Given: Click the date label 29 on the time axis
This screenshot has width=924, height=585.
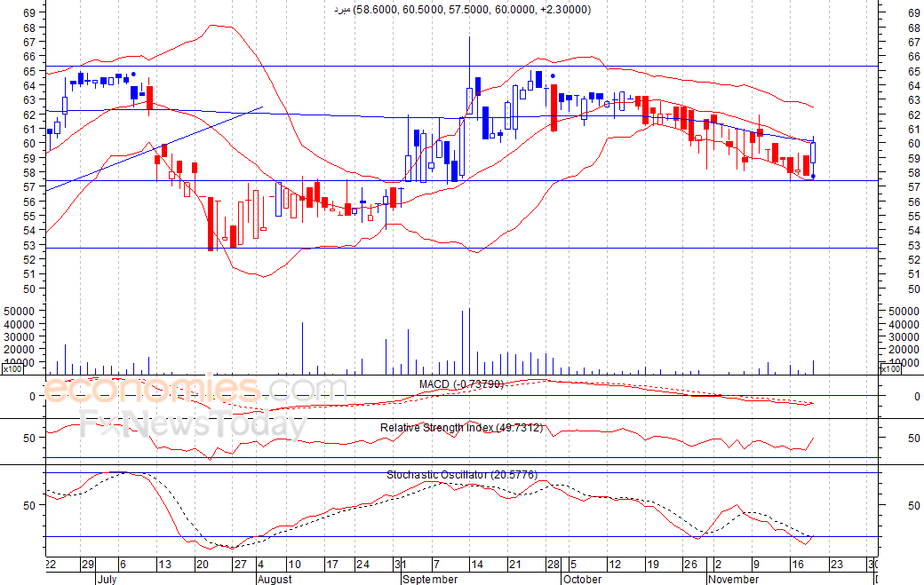Looking at the screenshot, I should (88, 565).
